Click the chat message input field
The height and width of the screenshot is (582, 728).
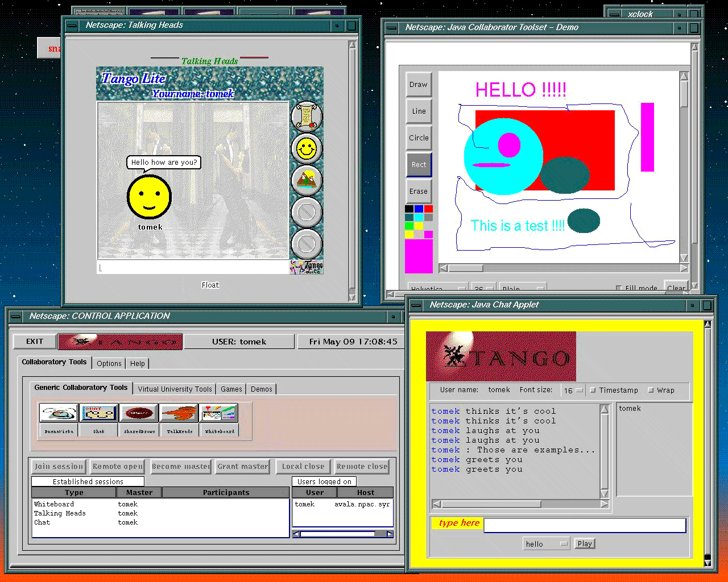click(x=585, y=525)
